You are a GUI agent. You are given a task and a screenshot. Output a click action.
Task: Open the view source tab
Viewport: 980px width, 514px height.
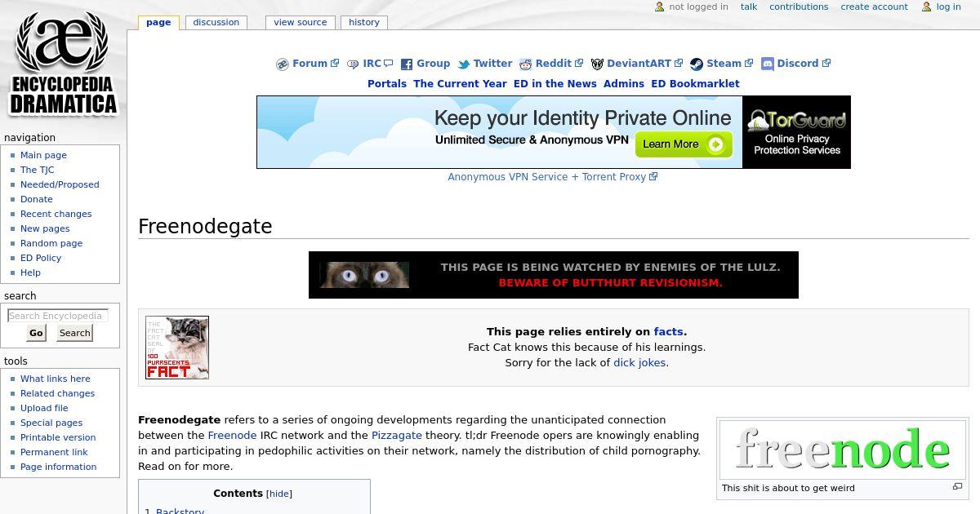300,22
